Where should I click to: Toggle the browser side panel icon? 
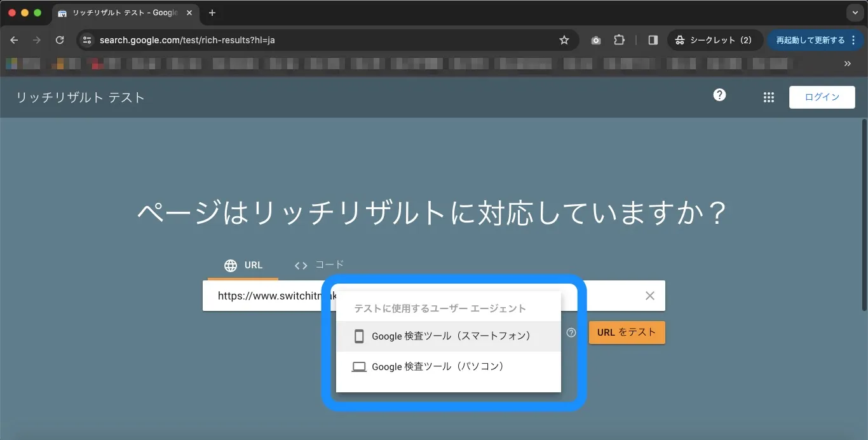coord(653,40)
